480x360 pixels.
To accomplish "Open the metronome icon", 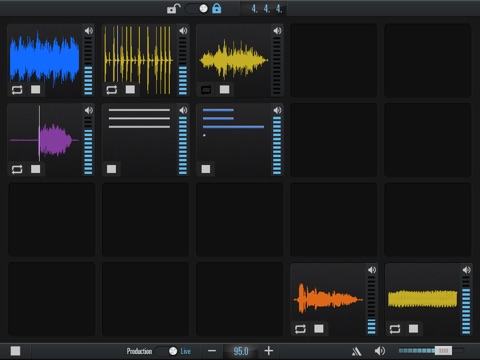I will pyautogui.click(x=356, y=351).
